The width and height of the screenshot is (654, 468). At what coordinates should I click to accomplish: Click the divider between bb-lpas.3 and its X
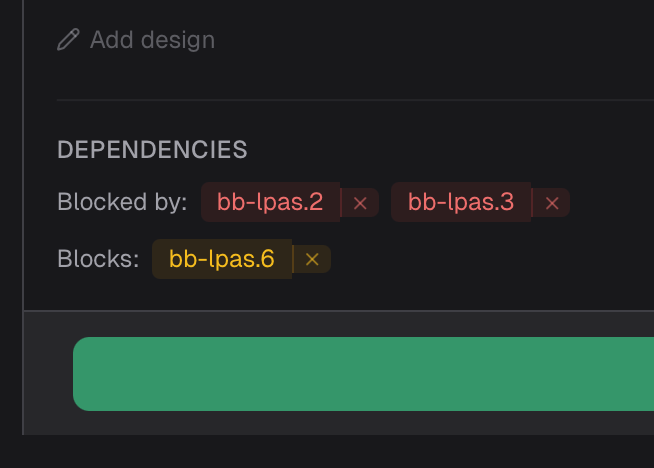click(532, 203)
